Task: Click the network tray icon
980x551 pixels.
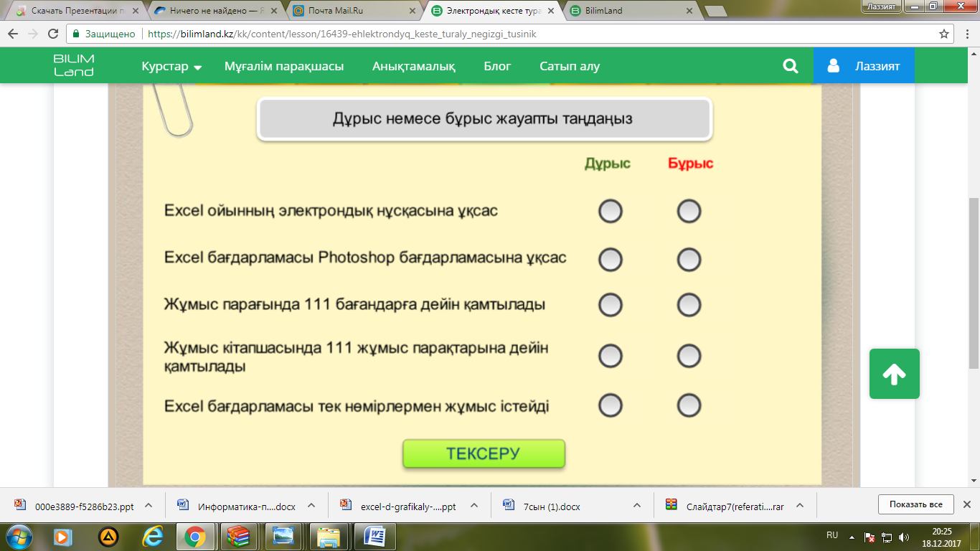Action: [887, 536]
